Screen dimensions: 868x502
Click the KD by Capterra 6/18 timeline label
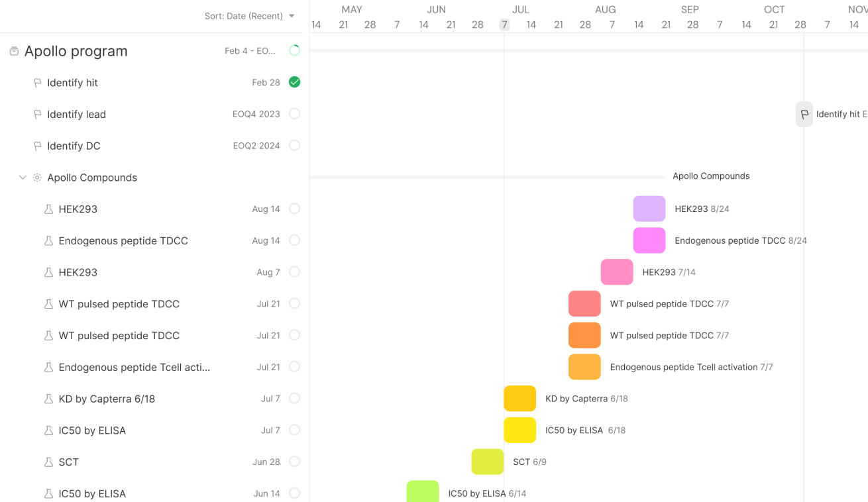[x=586, y=399]
